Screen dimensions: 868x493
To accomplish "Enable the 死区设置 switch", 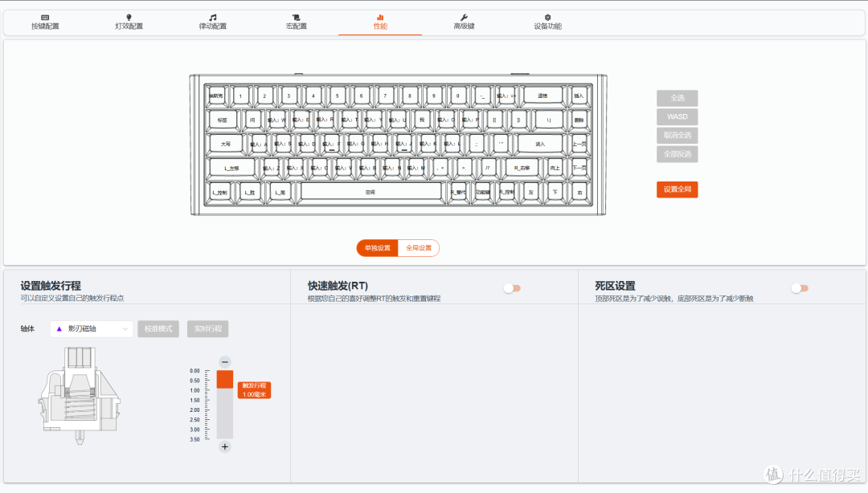I will [x=800, y=288].
